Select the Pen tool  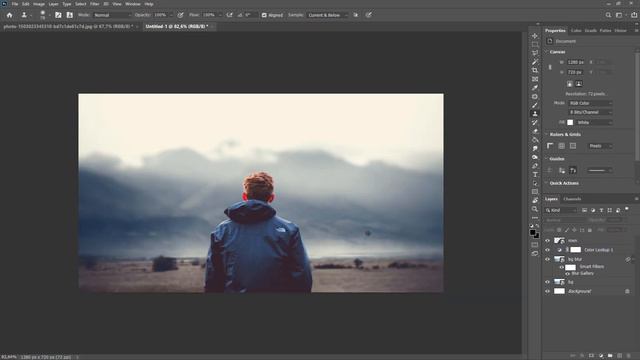click(535, 166)
